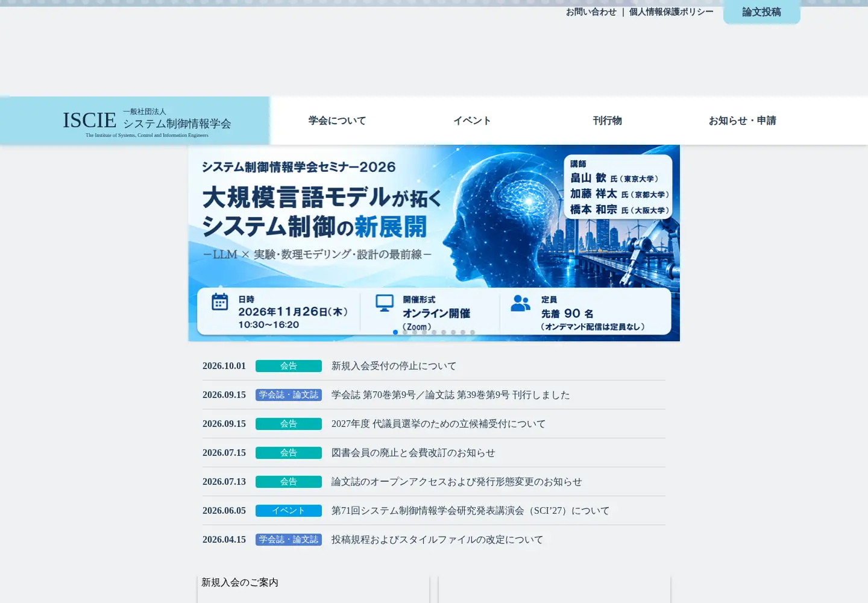Screen dimensions: 868x603
Task: Click the 会告 tag on the 2026.10.01 row
Action: coord(289,366)
